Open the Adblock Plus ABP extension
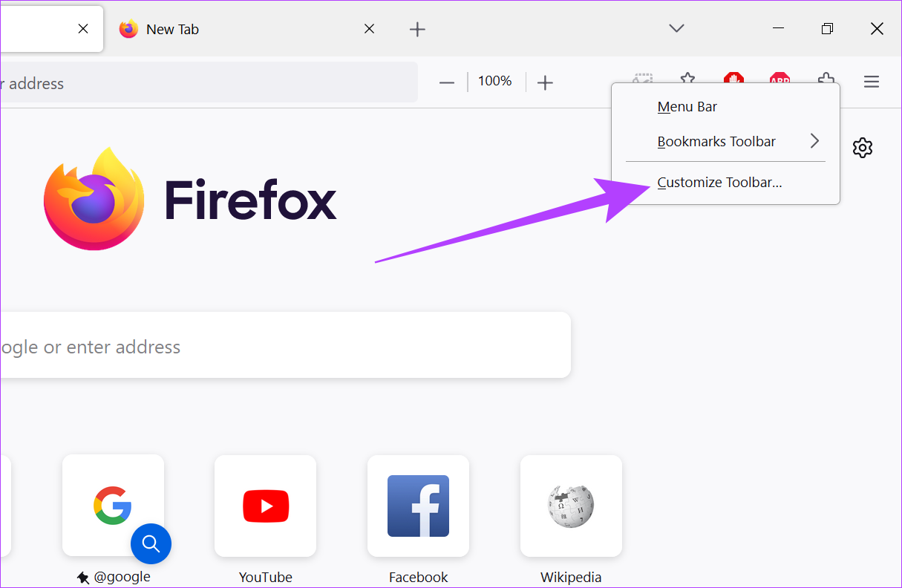 coord(780,79)
